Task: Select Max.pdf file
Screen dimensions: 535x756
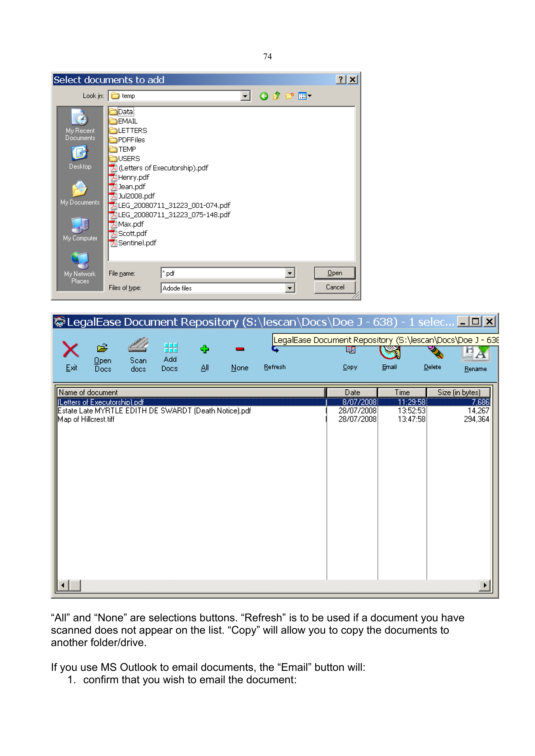Action: (x=127, y=224)
